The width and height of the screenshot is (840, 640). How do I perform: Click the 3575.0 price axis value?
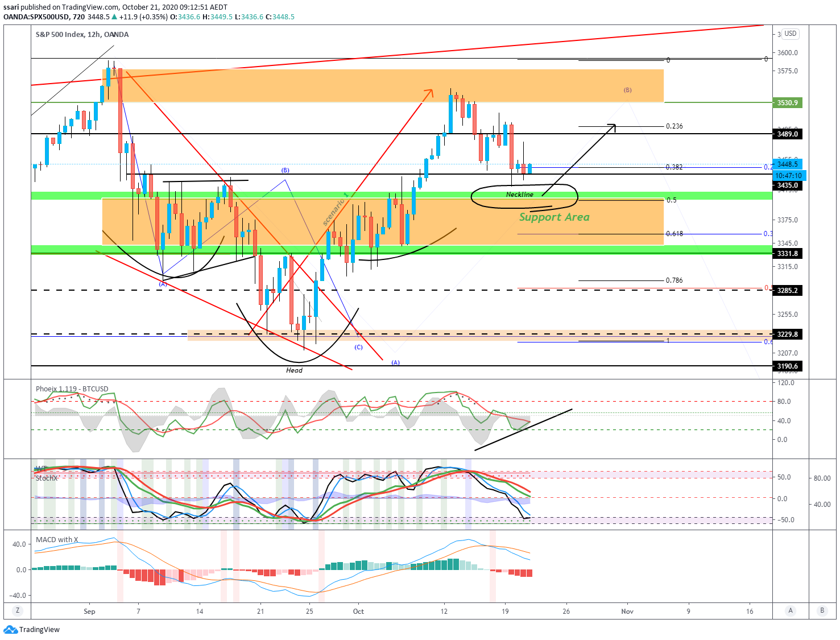tap(788, 71)
